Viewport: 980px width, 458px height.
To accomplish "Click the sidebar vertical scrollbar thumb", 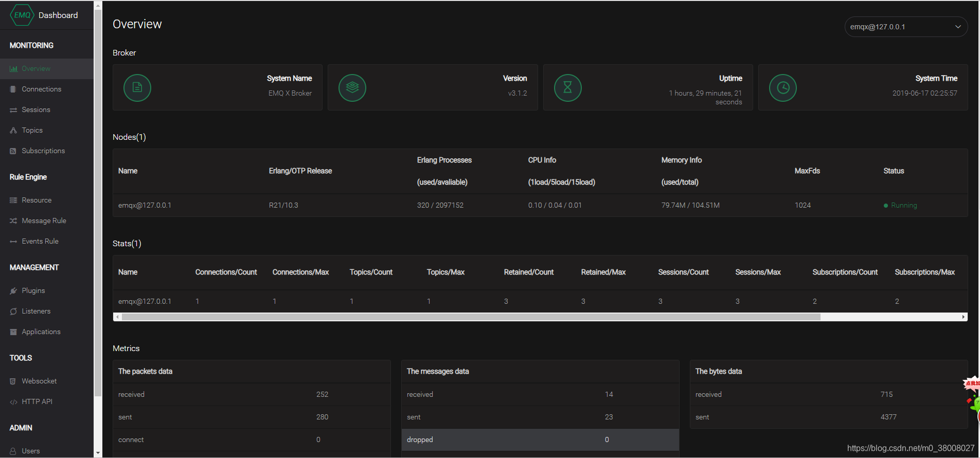I will [x=98, y=204].
